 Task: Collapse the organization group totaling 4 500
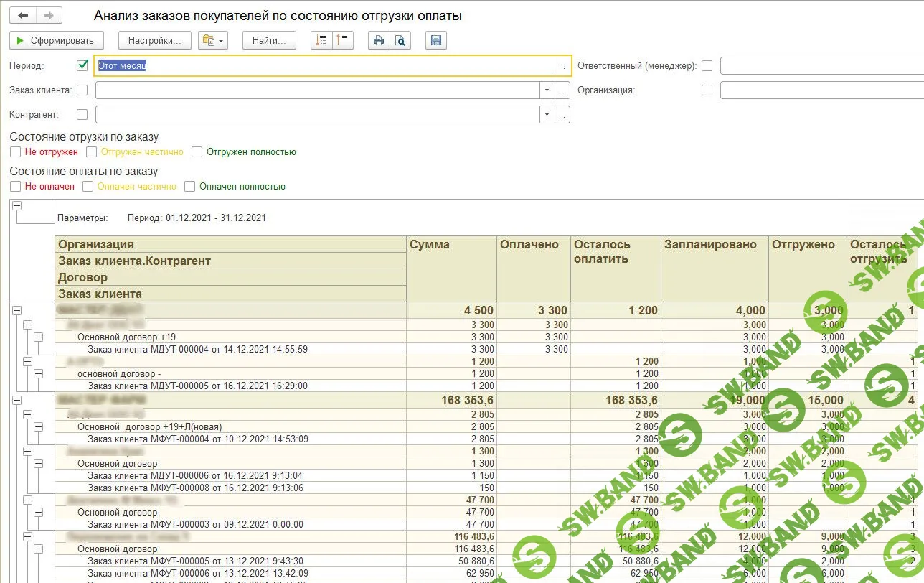click(x=17, y=310)
